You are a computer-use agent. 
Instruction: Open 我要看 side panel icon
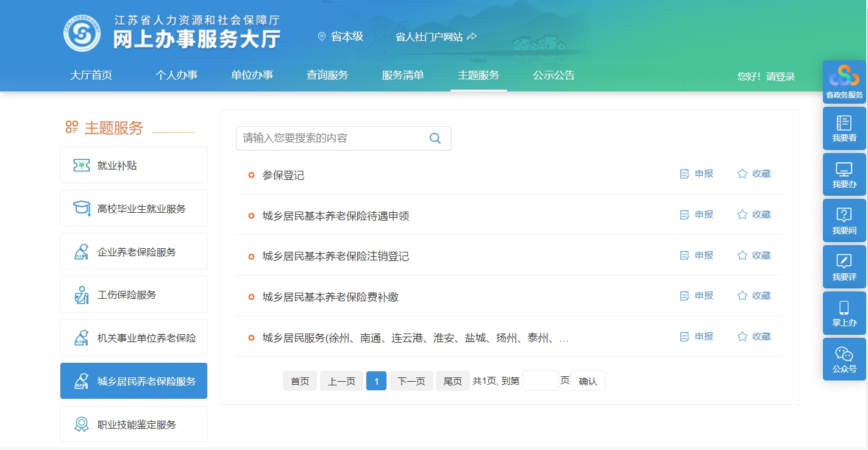click(x=844, y=128)
